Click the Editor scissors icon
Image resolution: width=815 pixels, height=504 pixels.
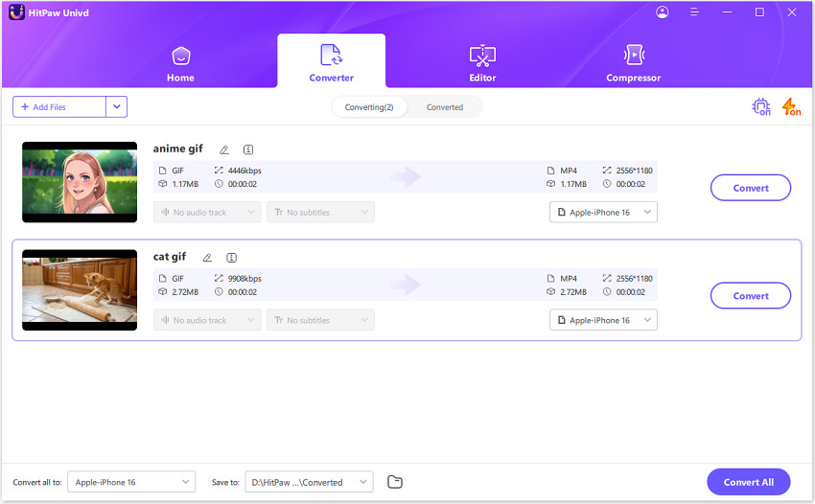point(482,56)
